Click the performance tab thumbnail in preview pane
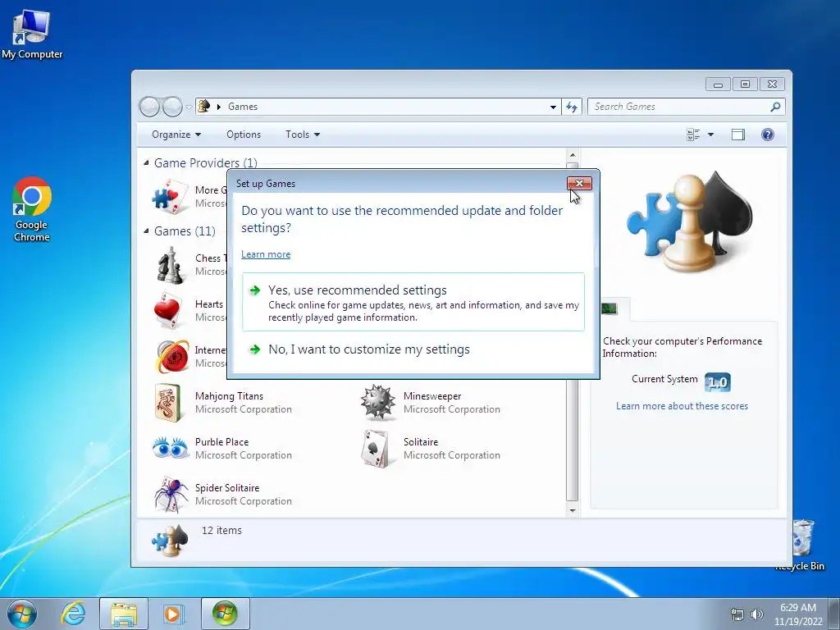Viewport: 840px width, 630px height. (x=609, y=308)
